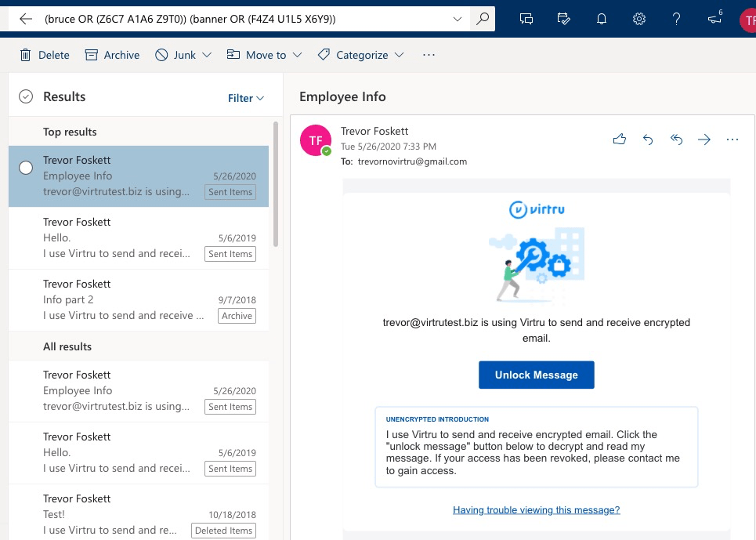
Task: Open the Junk dropdown arrow
Action: 207,55
